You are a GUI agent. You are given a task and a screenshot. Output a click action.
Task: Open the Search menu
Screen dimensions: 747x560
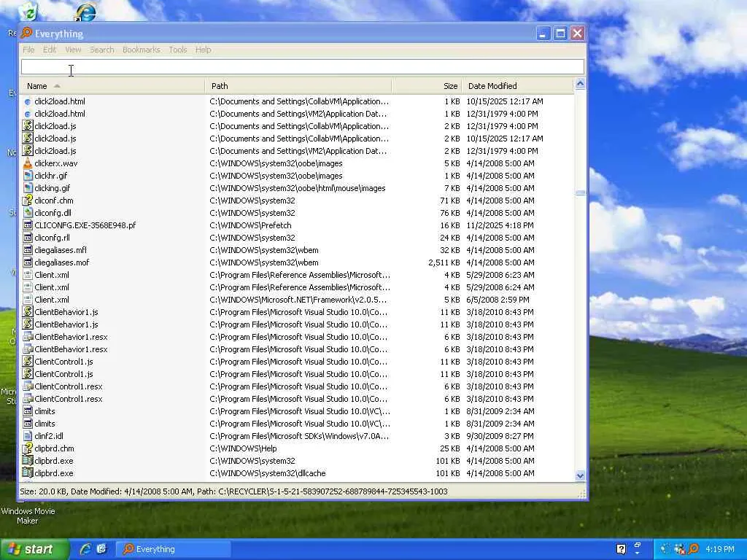[101, 50]
